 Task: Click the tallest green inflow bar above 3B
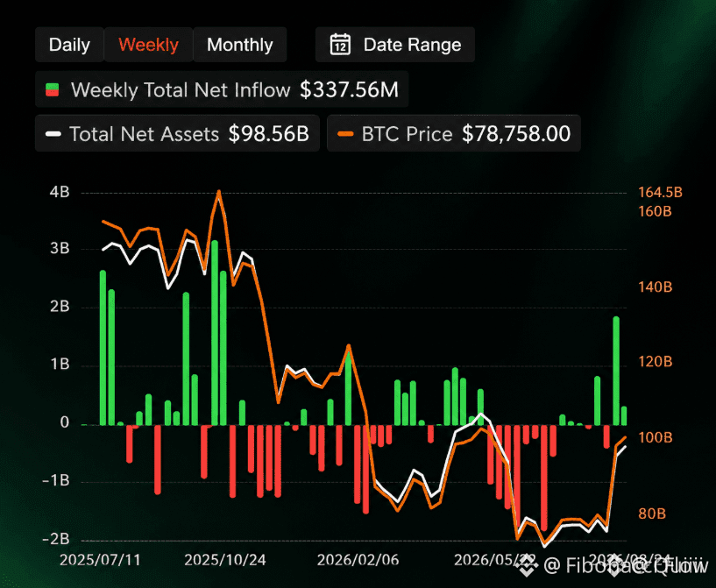click(x=215, y=333)
